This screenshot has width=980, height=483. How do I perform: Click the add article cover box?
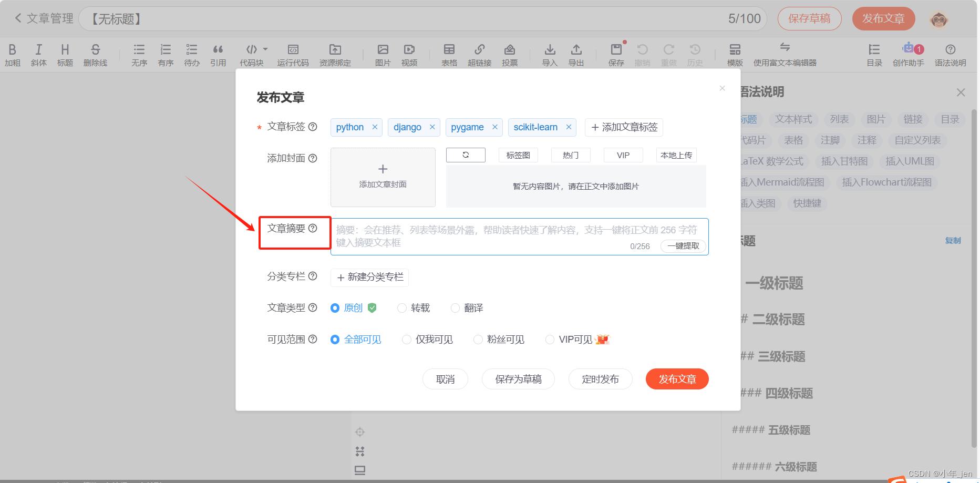pyautogui.click(x=383, y=177)
